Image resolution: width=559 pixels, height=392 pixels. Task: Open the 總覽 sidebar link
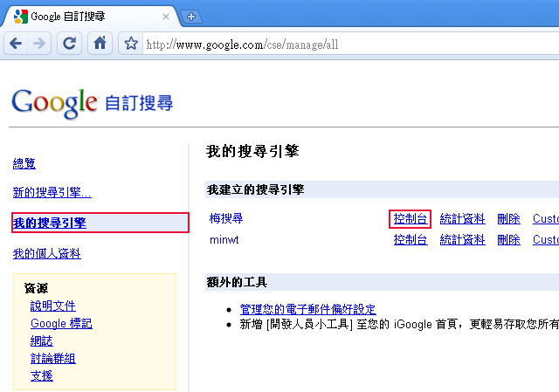click(x=24, y=163)
